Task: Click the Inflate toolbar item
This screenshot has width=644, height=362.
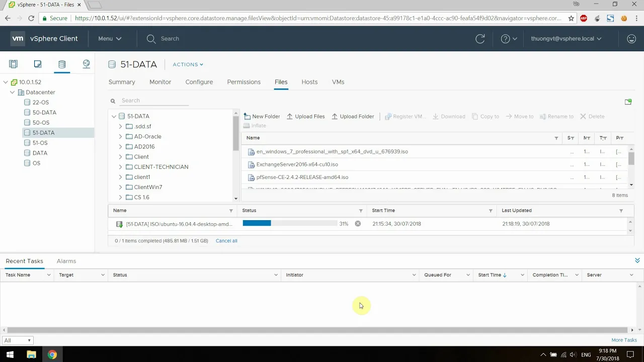Action: 255,126
